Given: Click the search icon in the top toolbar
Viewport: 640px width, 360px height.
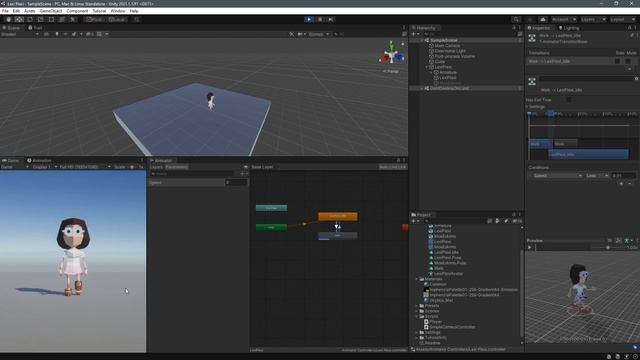Looking at the screenshot, I should pos(516,19).
